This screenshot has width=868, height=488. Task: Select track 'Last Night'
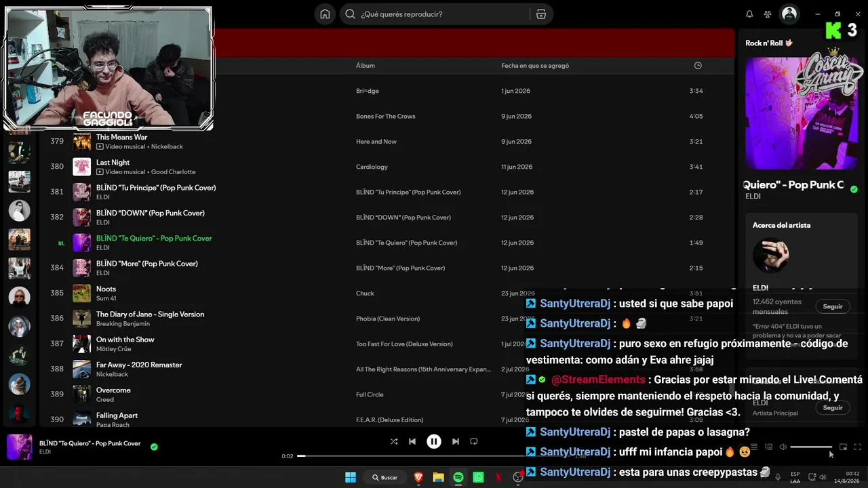point(113,163)
